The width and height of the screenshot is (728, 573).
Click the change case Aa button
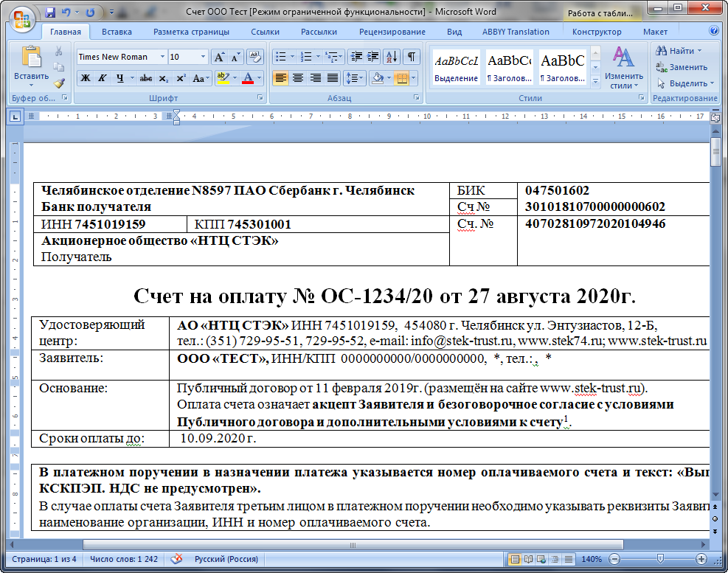tap(201, 78)
